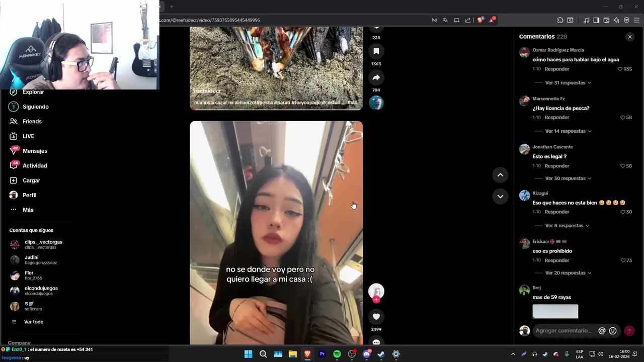Open the emoji picker in comment box
This screenshot has height=362, width=644.
coord(613,331)
